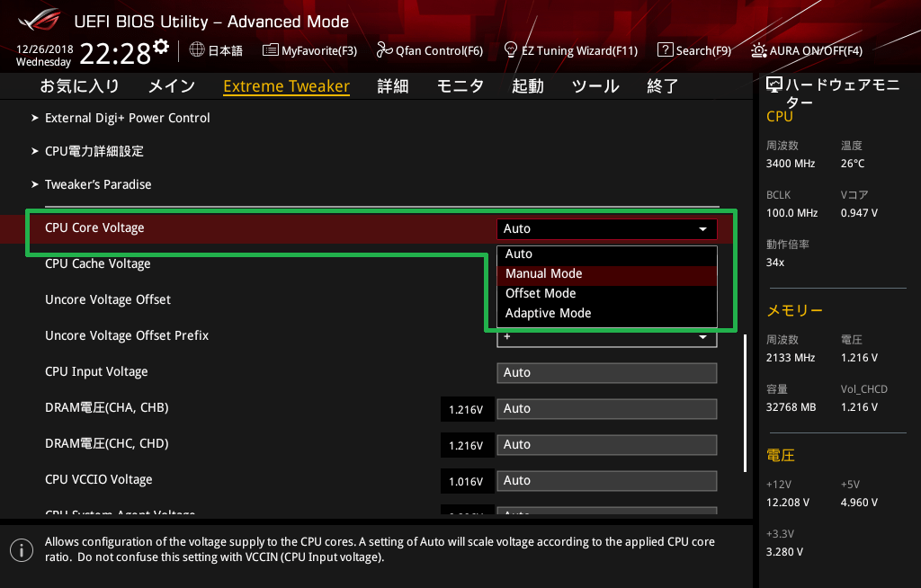
Task: Open Uncore Voltage Offset Prefix dropdown arrow
Action: 702,337
